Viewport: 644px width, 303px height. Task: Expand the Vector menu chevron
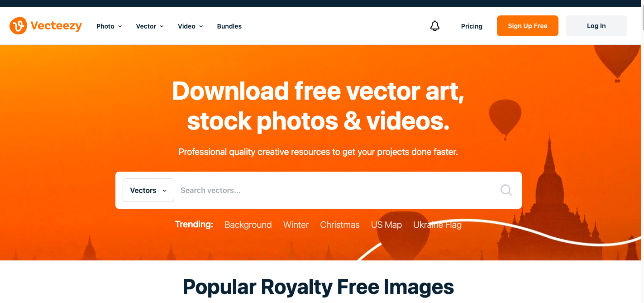pyautogui.click(x=162, y=26)
